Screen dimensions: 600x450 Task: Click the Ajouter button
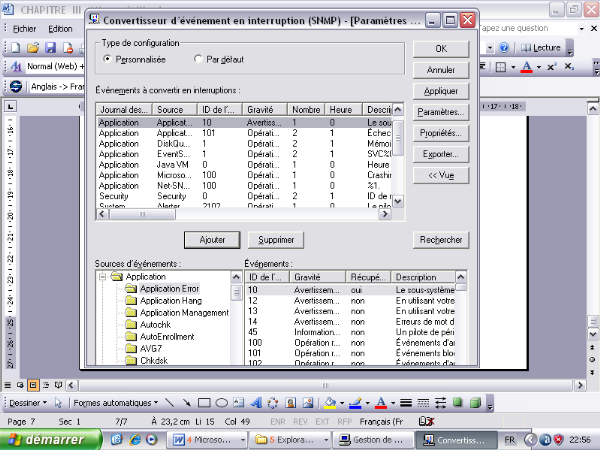[212, 240]
